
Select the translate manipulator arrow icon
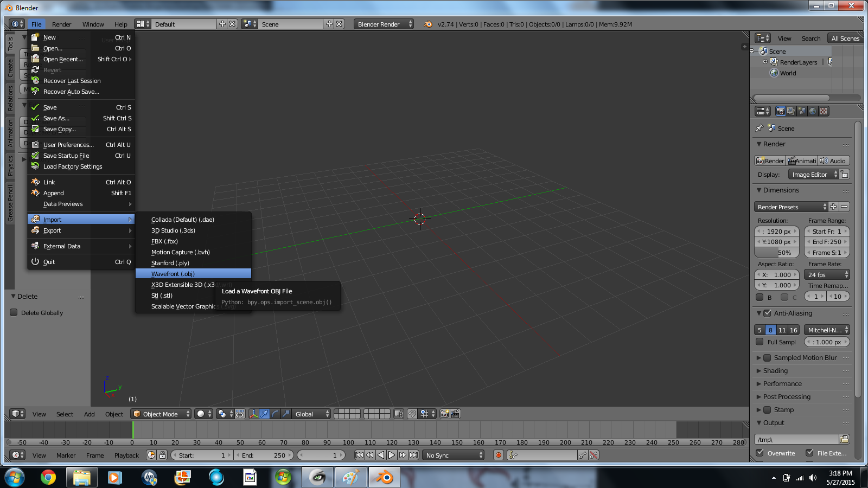point(264,414)
